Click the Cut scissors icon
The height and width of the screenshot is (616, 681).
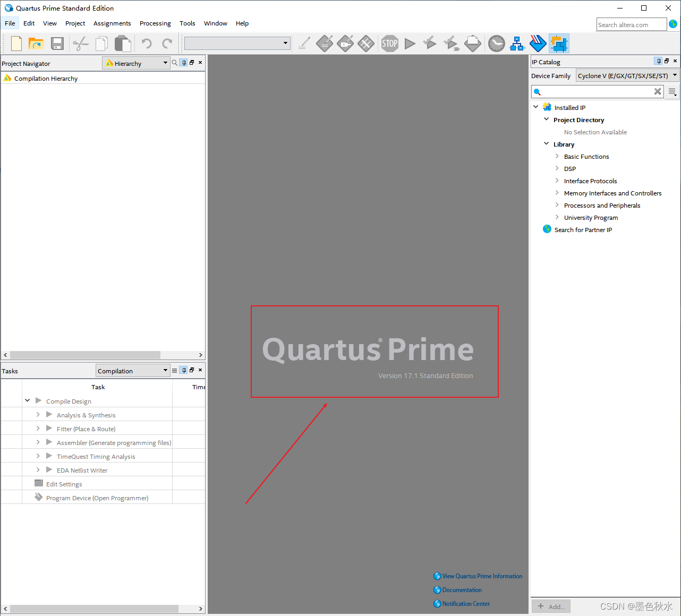[81, 44]
